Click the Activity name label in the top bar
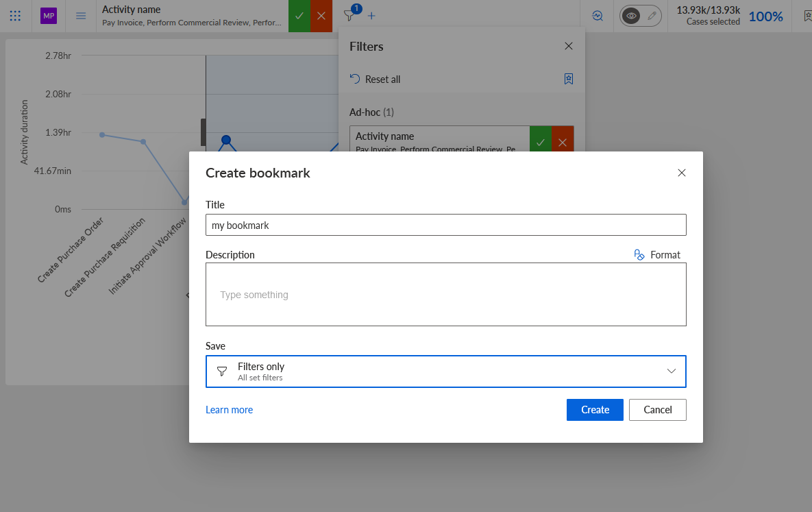The width and height of the screenshot is (812, 512). [x=131, y=10]
